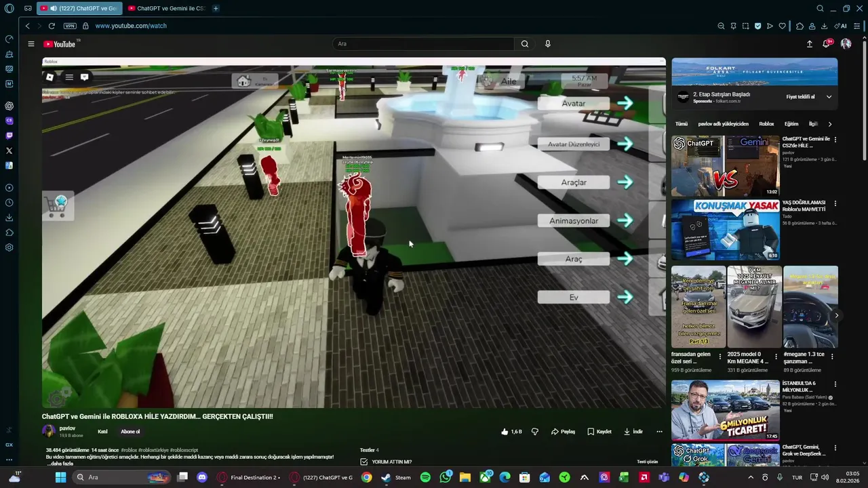Image resolution: width=868 pixels, height=488 pixels.
Task: Open ChatGPT icon in the Opera sidebar
Action: [x=9, y=106]
